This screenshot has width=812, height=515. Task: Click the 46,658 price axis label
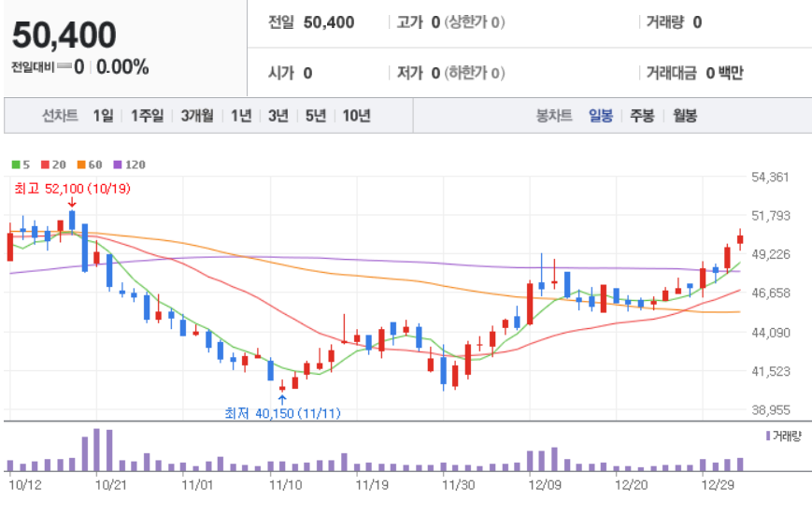click(771, 293)
